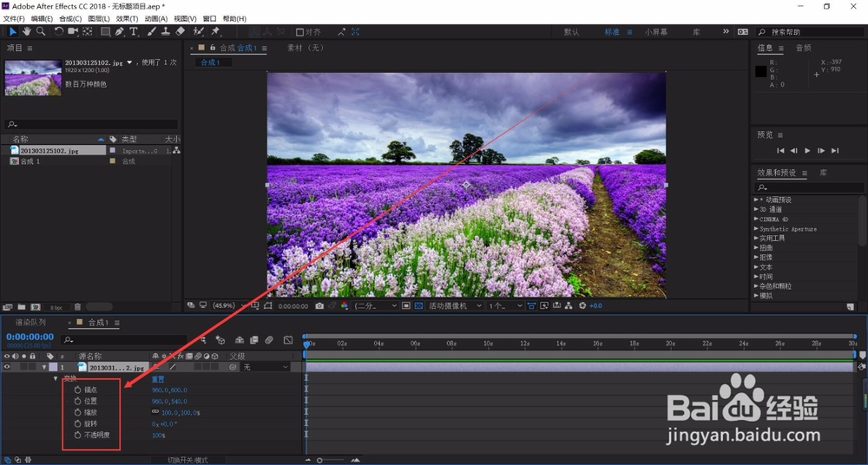Open the 效果(T) menu
868x465 pixels.
[x=127, y=18]
